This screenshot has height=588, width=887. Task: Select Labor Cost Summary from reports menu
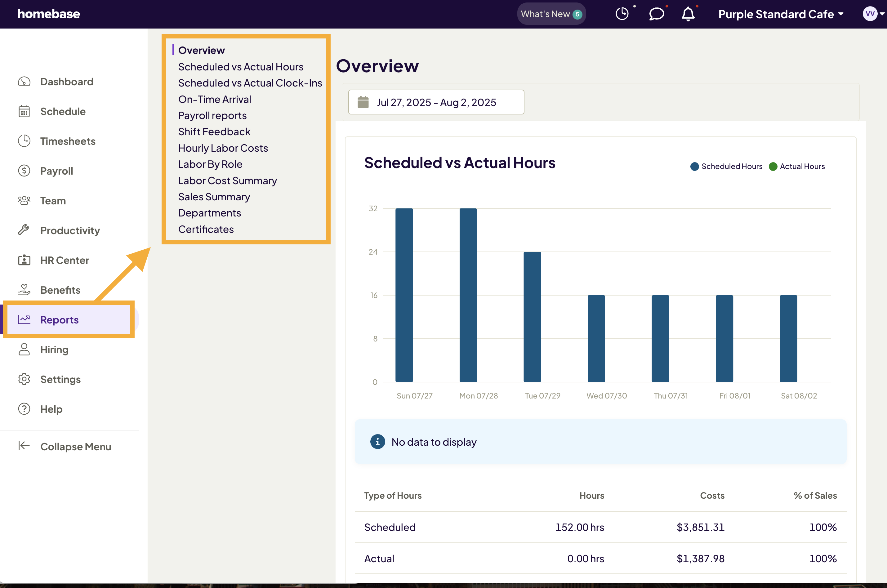tap(227, 180)
